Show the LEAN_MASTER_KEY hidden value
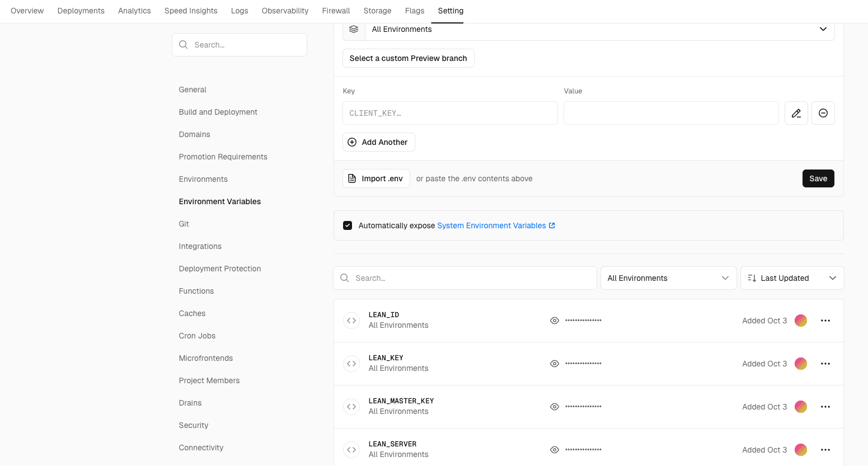This screenshot has width=868, height=466. coord(555,407)
